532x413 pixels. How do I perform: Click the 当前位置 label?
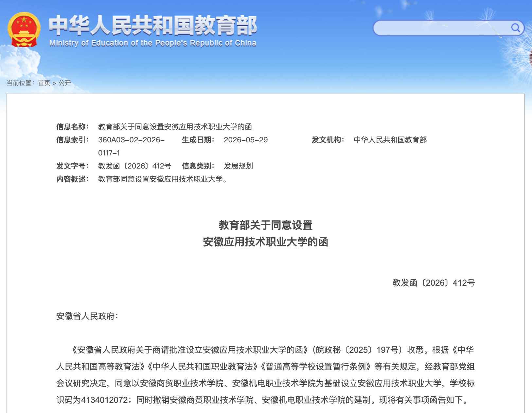20,83
